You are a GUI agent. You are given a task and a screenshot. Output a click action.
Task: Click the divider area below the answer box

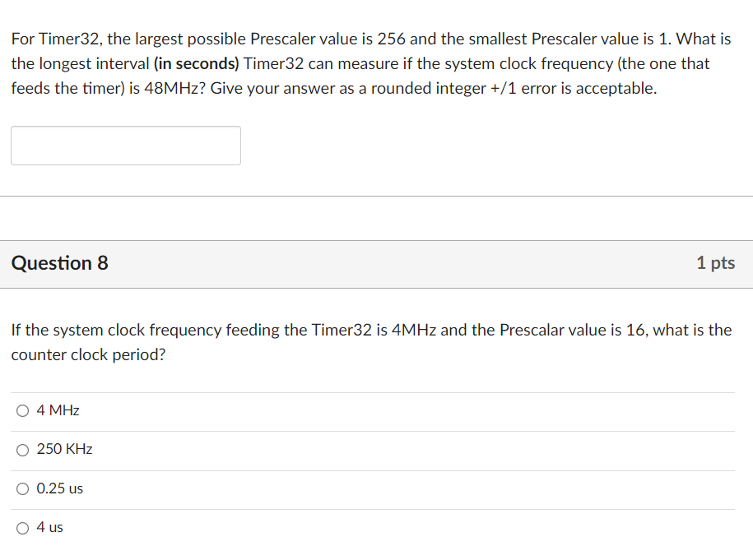(376, 196)
